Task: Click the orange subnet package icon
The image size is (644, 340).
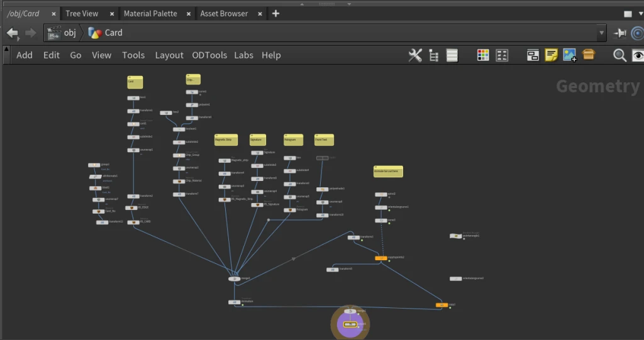Action: 589,54
